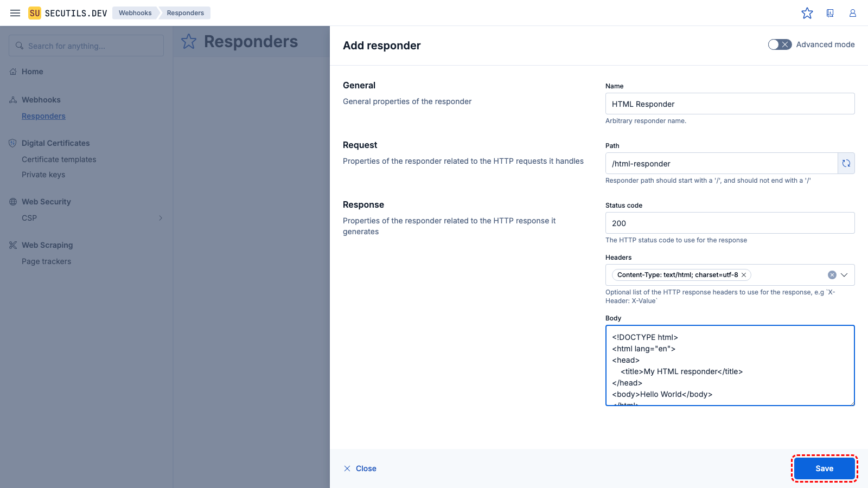Regenerate the path with refresh icon
This screenshot has width=868, height=488.
point(846,163)
